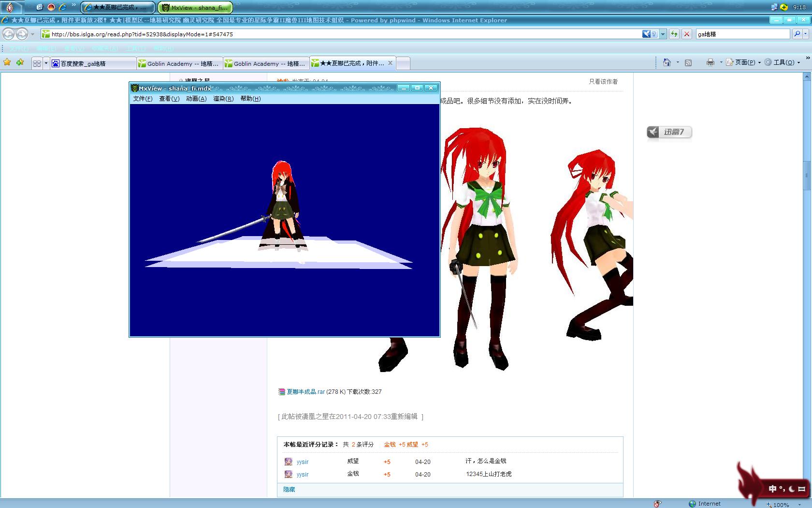Open the recent pages dropdown arrow
The height and width of the screenshot is (508, 812).
(32, 34)
